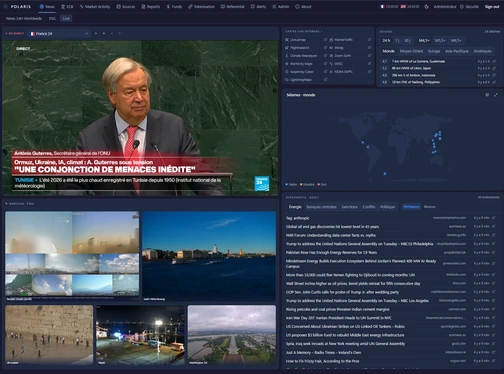Image resolution: width=504 pixels, height=374 pixels.
Task: Open Electricity Maps external link icon
Action: pos(325,64)
